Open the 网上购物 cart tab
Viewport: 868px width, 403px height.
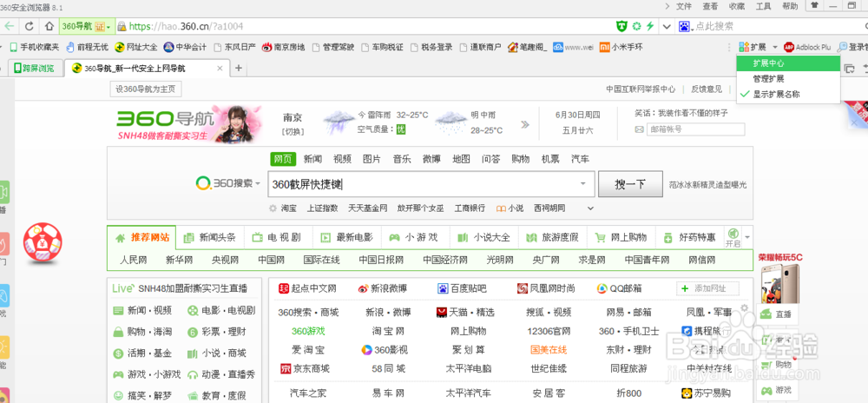point(621,237)
